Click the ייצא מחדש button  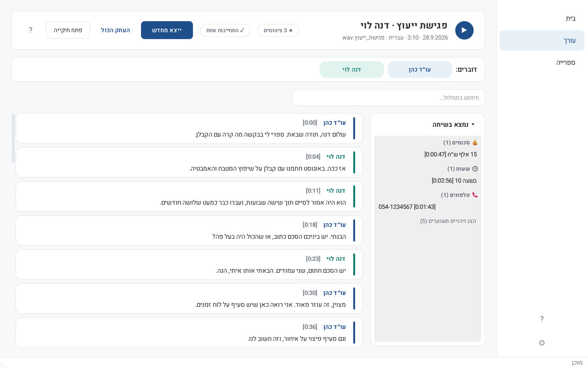167,30
